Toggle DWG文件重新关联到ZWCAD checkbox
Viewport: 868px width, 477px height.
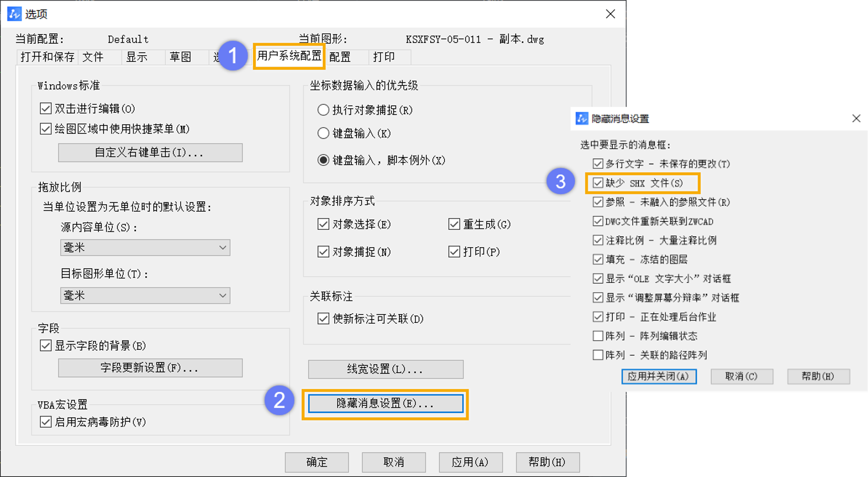pyautogui.click(x=598, y=221)
